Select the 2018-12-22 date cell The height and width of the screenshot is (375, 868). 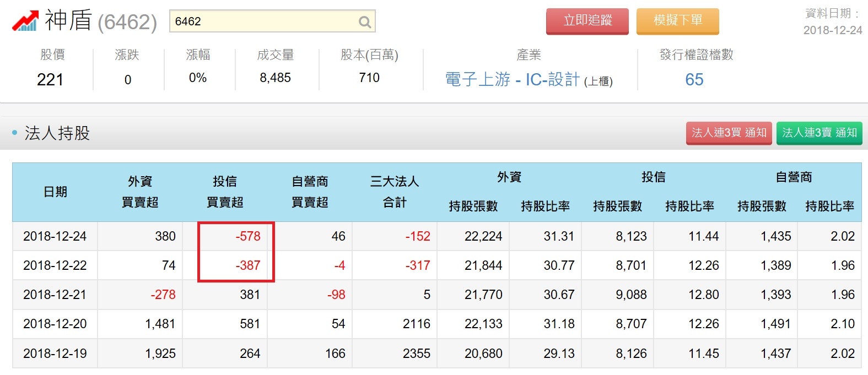point(55,265)
